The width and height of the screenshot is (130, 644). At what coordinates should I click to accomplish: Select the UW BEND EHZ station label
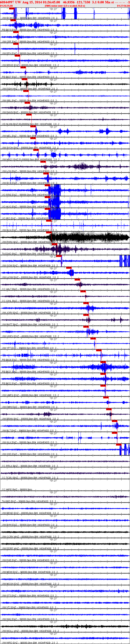(x=30, y=513)
